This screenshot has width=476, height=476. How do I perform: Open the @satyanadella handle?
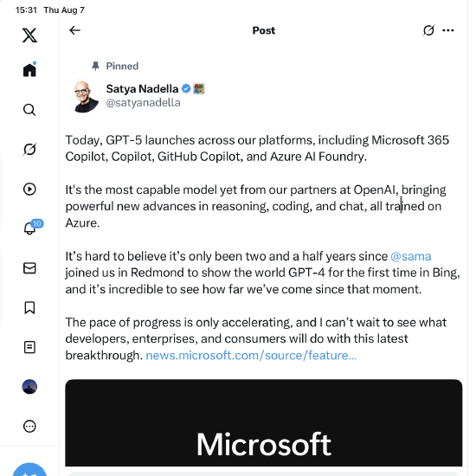(143, 103)
